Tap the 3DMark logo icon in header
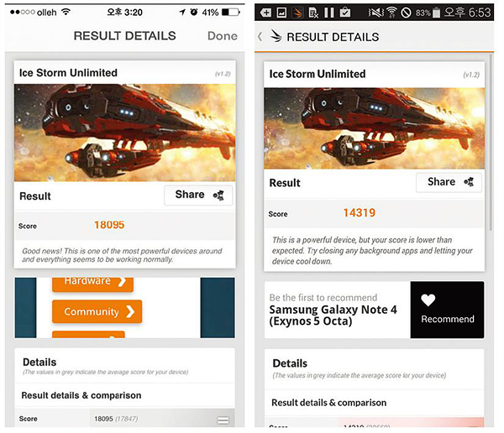504x433 pixels. [276, 36]
